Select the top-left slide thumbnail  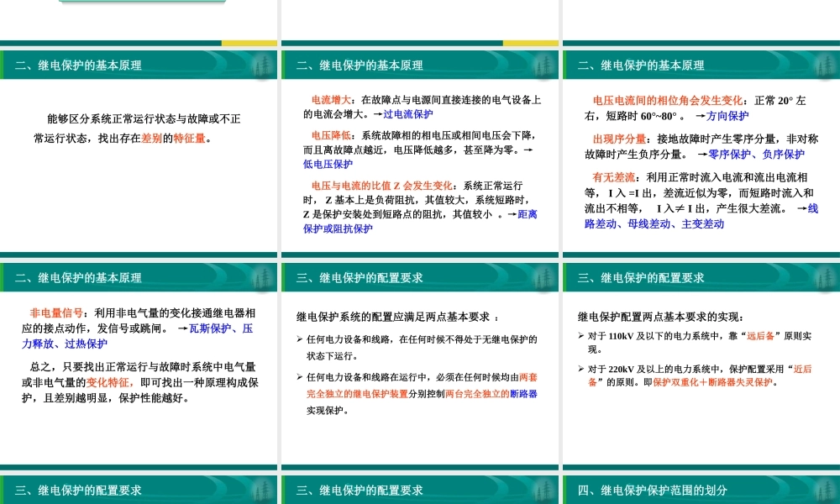pyautogui.click(x=139, y=151)
